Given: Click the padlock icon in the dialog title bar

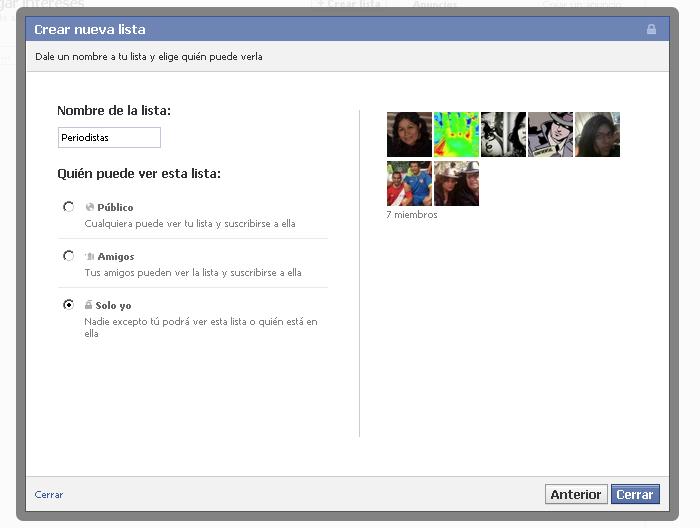Looking at the screenshot, I should 651,29.
